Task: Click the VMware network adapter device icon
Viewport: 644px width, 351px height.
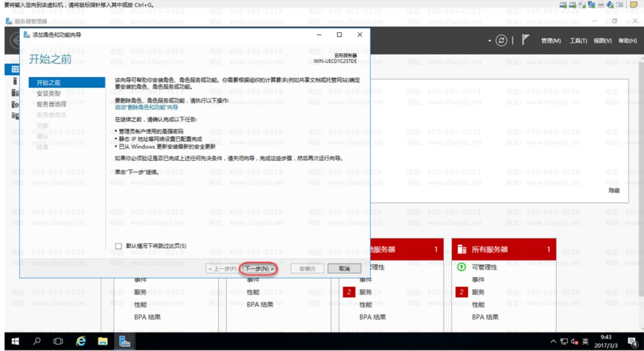Action: click(x=591, y=5)
